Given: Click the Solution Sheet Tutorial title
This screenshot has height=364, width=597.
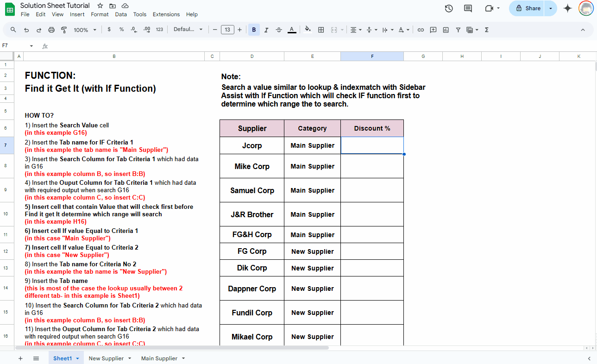Looking at the screenshot, I should click(x=55, y=6).
